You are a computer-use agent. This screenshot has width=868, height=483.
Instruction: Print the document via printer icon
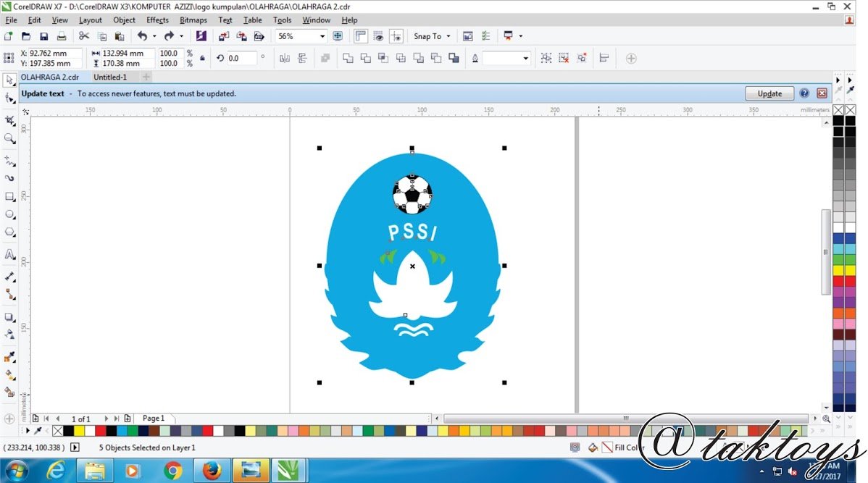tap(62, 36)
